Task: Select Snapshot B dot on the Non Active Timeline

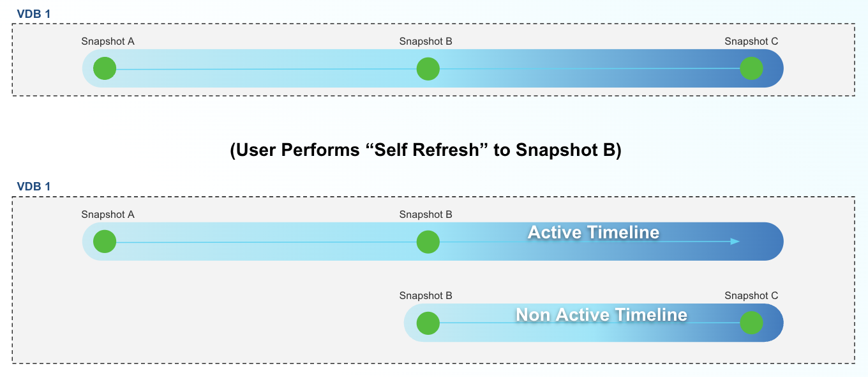Action: (428, 323)
